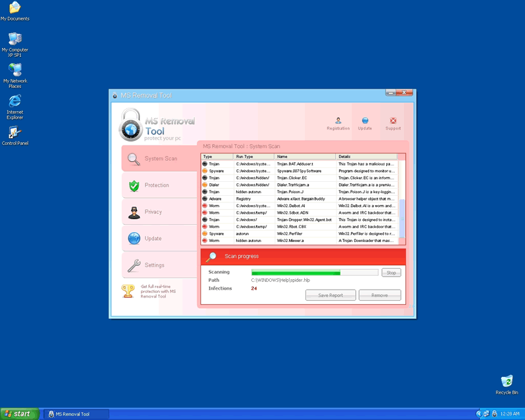
Task: Click the Name column header
Action: coord(305,157)
